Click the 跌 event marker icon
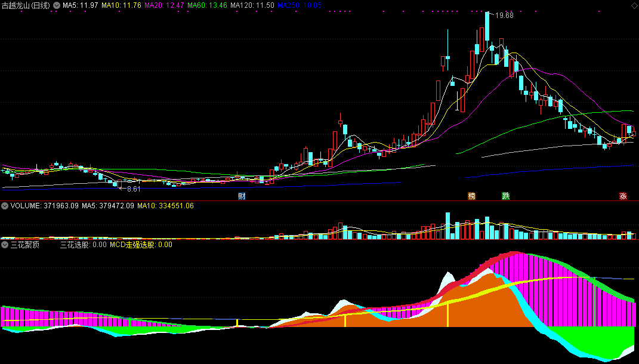Viewport: 639px width, 364px height. (x=506, y=196)
